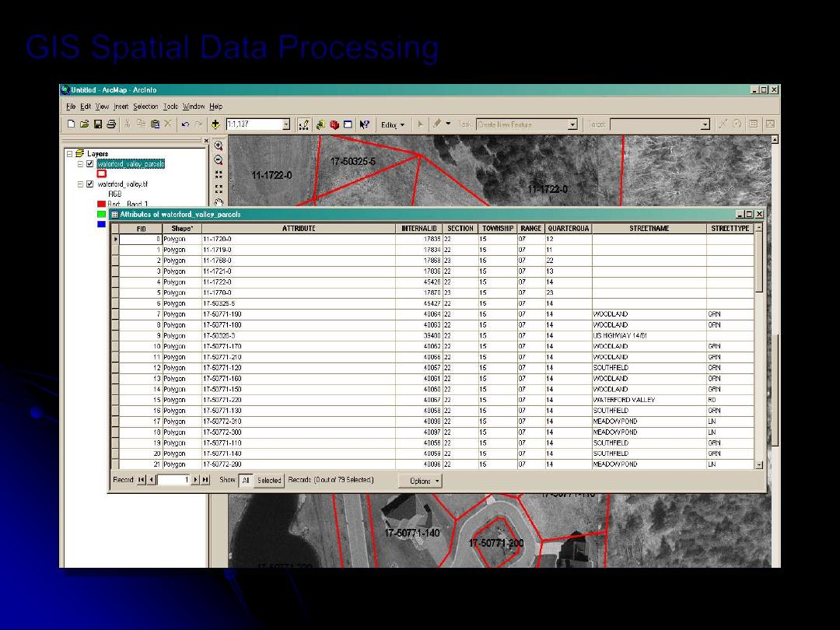
Task: Uncheck the waterford_valley.tif layer checkbox
Action: click(x=90, y=184)
